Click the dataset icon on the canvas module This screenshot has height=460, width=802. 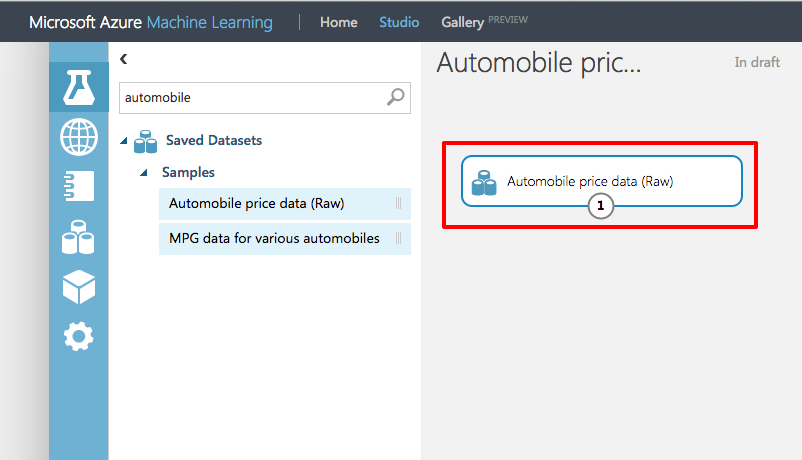tap(485, 182)
